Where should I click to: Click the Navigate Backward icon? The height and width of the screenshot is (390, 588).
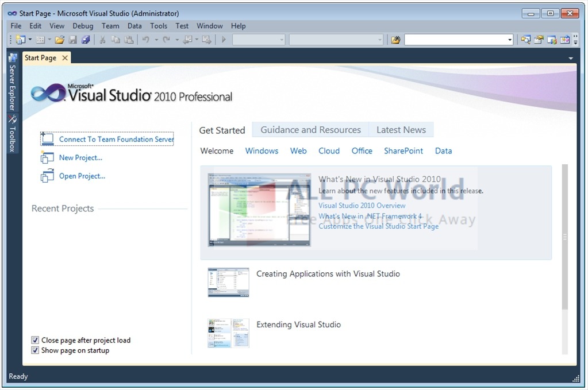pyautogui.click(x=187, y=39)
